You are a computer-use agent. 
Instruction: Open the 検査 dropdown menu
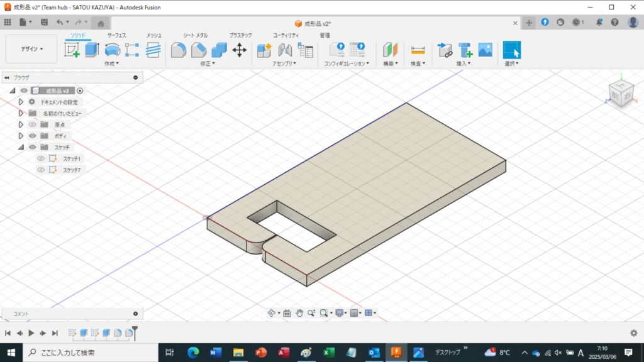(x=418, y=63)
